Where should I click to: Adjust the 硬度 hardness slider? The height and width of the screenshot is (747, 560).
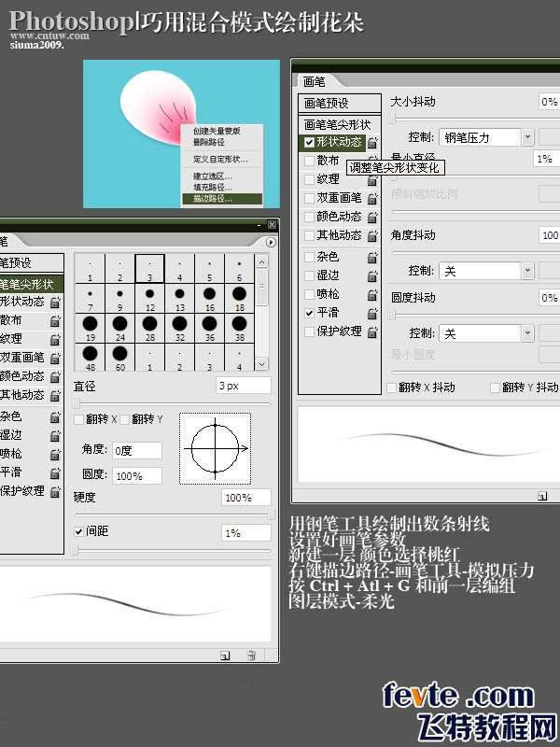[173, 515]
